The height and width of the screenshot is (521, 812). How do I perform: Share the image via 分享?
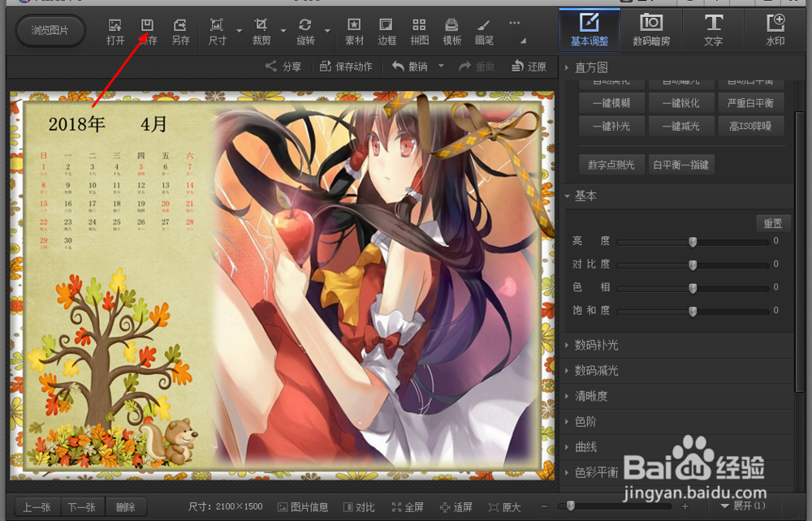283,67
